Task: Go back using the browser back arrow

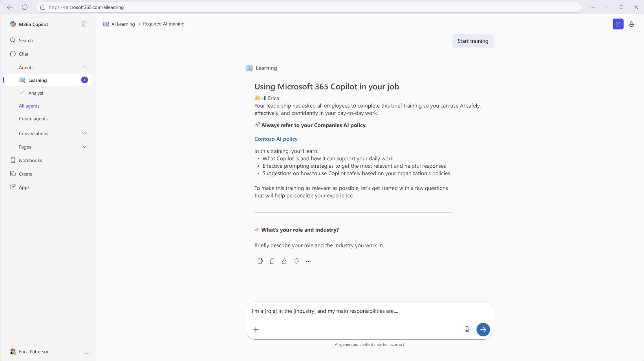Action: point(10,7)
